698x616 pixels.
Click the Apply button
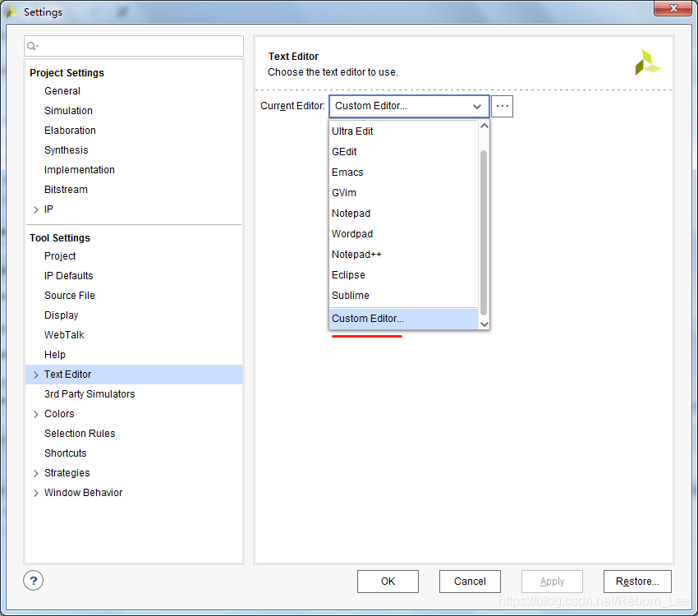[x=552, y=582]
